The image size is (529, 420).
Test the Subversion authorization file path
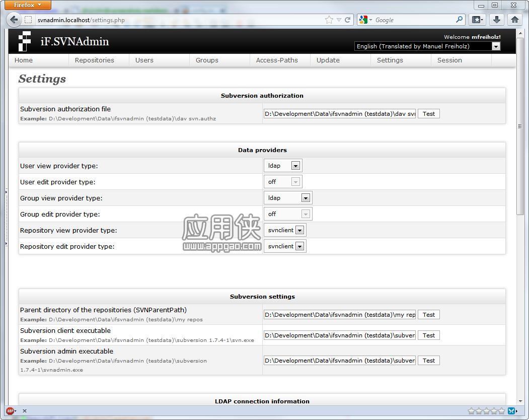point(428,114)
